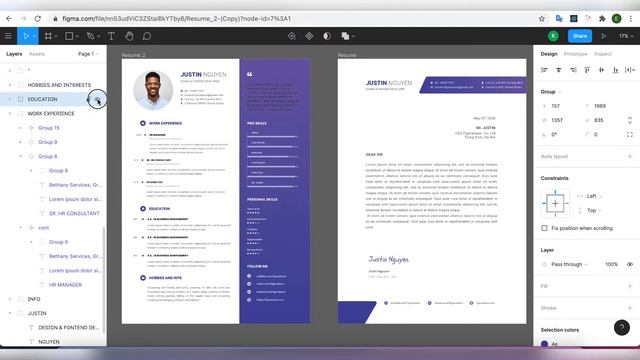Open the Group type dropdown
This screenshot has width=640, height=360.
[551, 92]
